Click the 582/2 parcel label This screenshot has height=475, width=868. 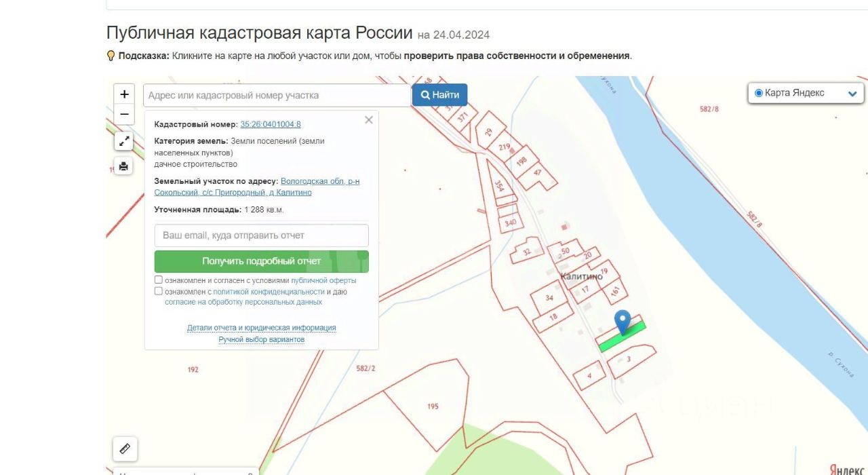[366, 368]
